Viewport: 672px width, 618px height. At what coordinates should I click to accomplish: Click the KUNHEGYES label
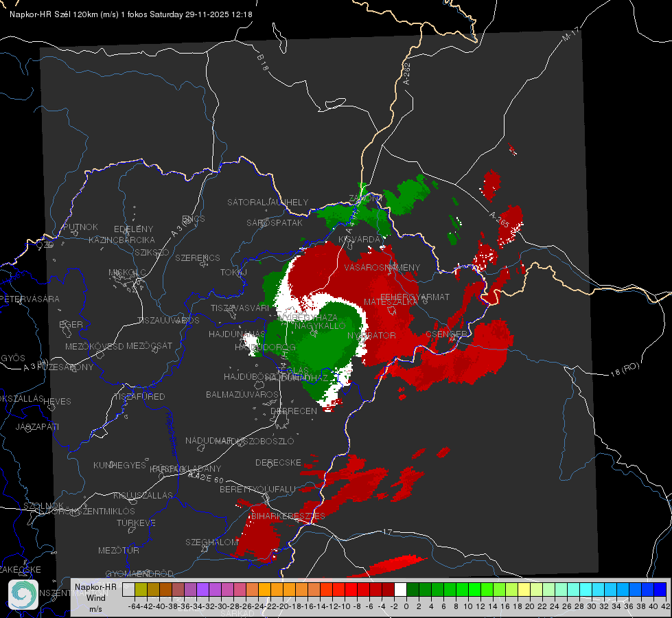click(119, 465)
